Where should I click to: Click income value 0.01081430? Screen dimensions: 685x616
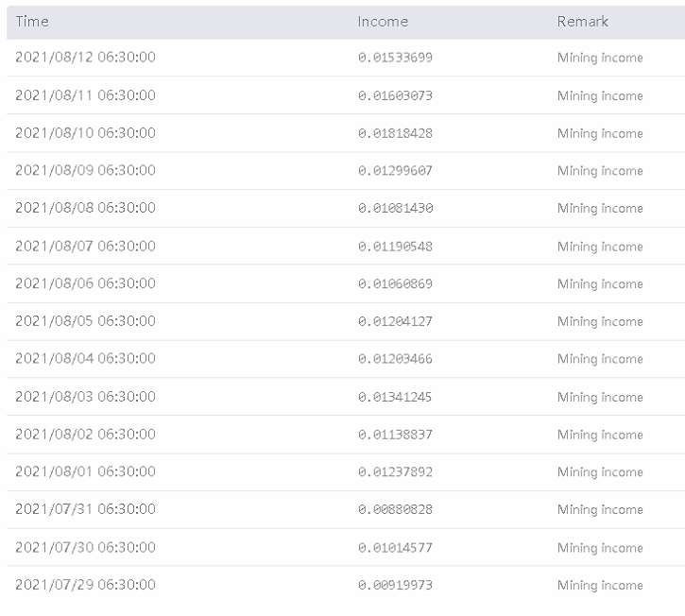(395, 208)
